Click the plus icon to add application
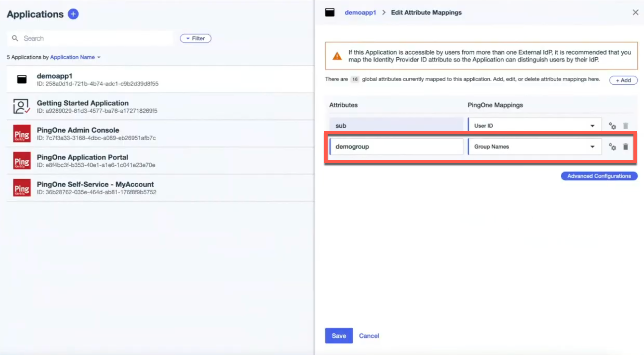Image resolution: width=644 pixels, height=355 pixels. (x=73, y=14)
